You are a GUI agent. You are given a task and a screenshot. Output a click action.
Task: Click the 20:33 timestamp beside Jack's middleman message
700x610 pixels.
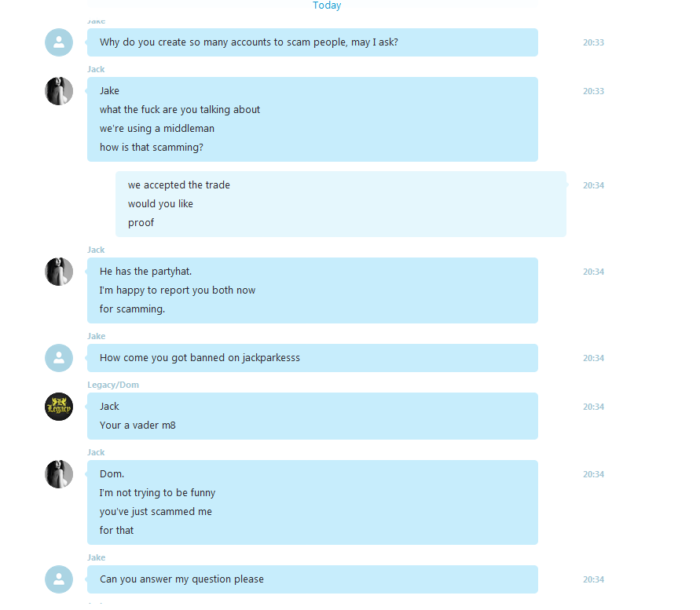(593, 91)
